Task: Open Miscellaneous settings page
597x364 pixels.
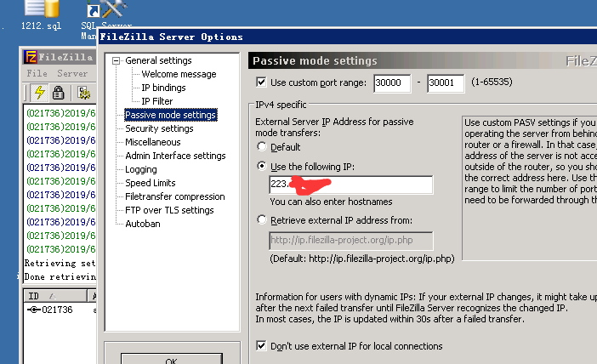Action: click(153, 142)
